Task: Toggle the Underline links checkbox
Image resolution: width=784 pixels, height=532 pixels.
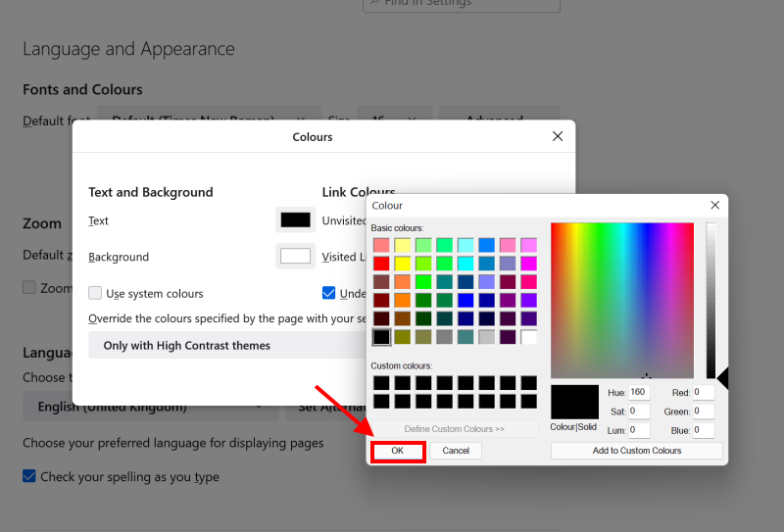Action: 329,293
